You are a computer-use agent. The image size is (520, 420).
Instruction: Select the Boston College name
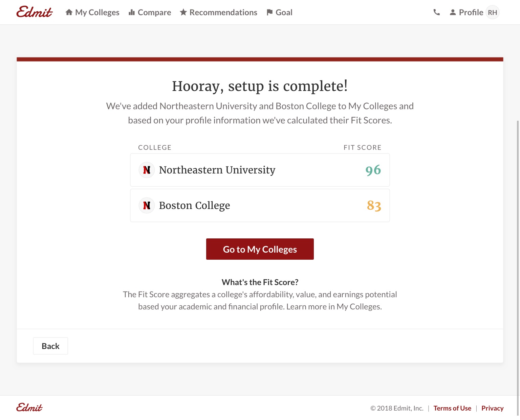pyautogui.click(x=195, y=205)
